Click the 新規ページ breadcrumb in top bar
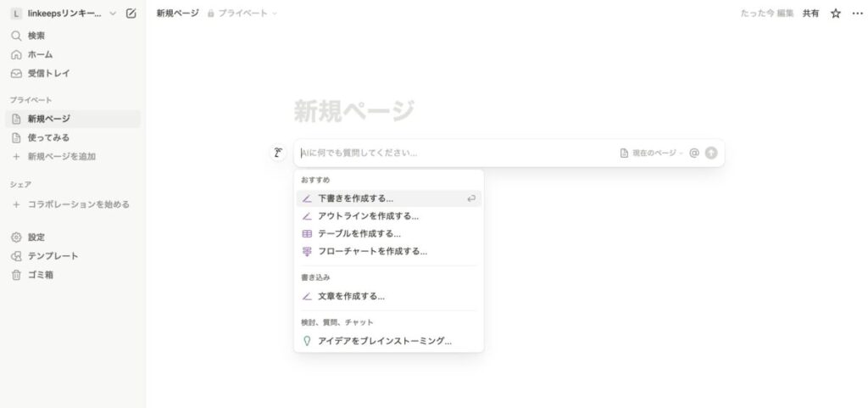The width and height of the screenshot is (868, 408). pos(177,14)
